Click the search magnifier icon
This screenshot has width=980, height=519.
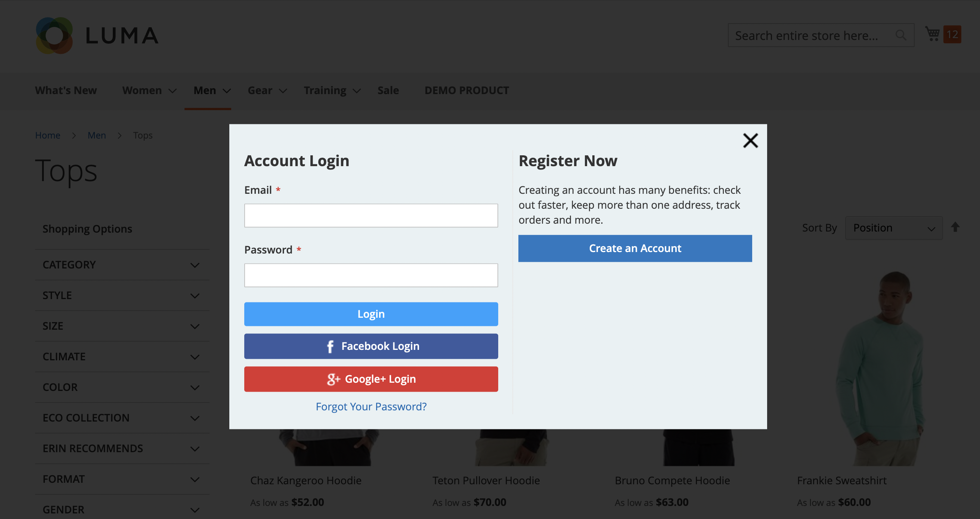[x=900, y=35]
